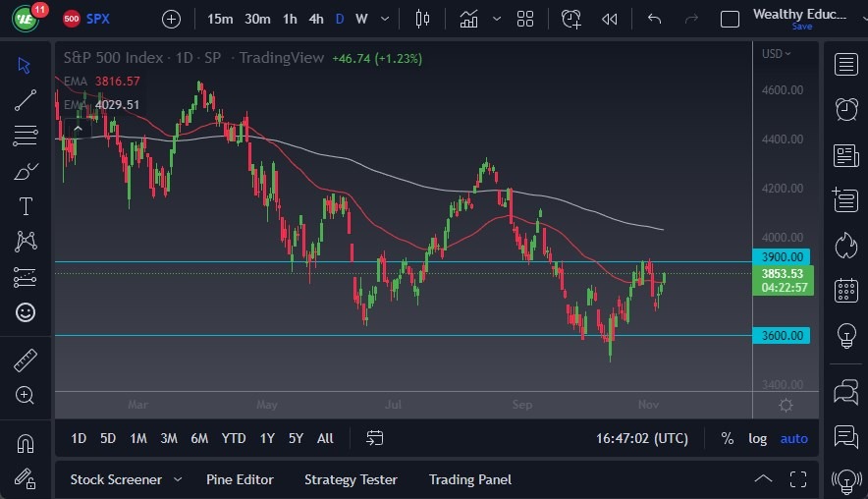Viewport: 868px width, 499px height.
Task: Open the news panel
Action: (845, 155)
